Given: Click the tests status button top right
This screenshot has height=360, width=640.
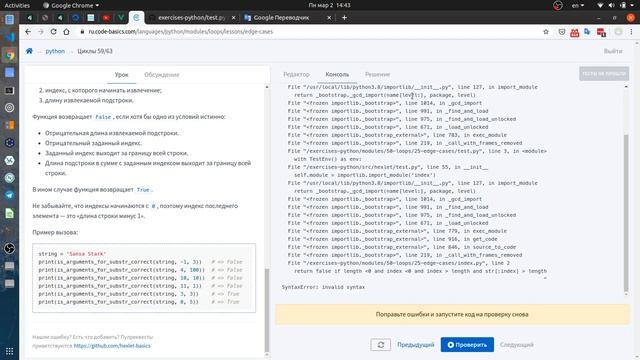Looking at the screenshot, I should (x=604, y=73).
